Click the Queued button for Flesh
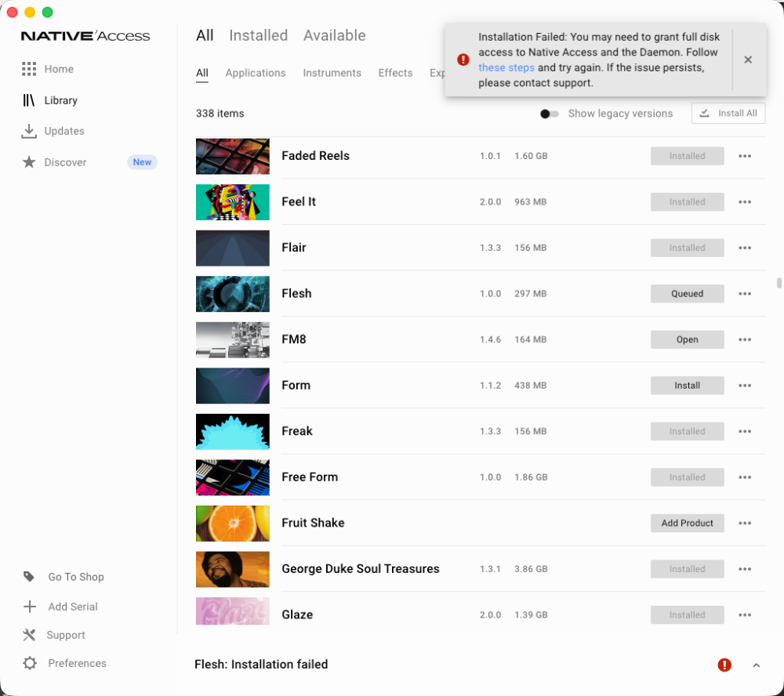 tap(687, 293)
